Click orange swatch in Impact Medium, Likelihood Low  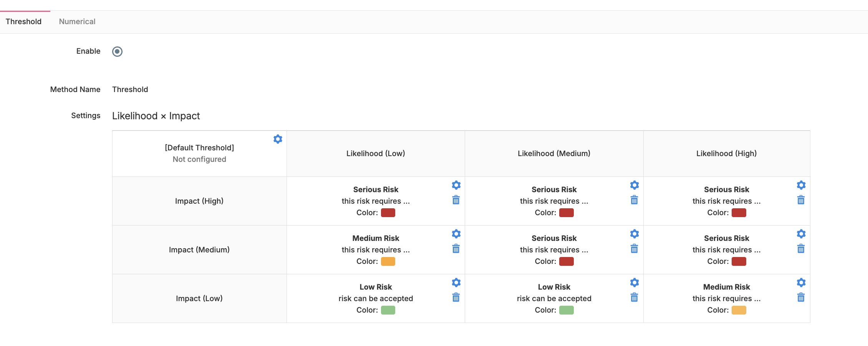tap(388, 262)
